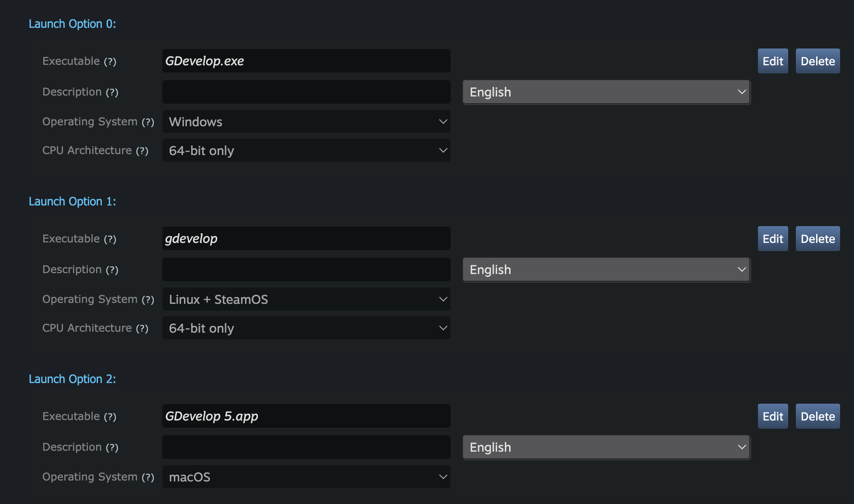Open the language dropdown for Launch Option 2
This screenshot has height=504, width=854.
(x=606, y=447)
